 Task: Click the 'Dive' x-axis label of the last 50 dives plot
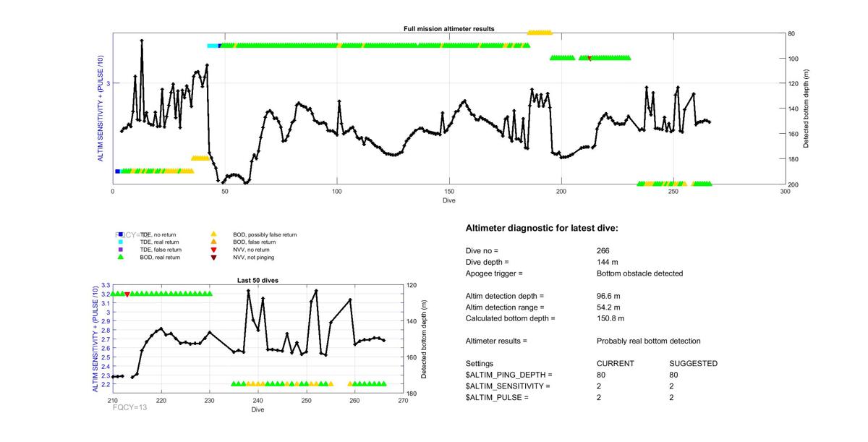pos(258,409)
